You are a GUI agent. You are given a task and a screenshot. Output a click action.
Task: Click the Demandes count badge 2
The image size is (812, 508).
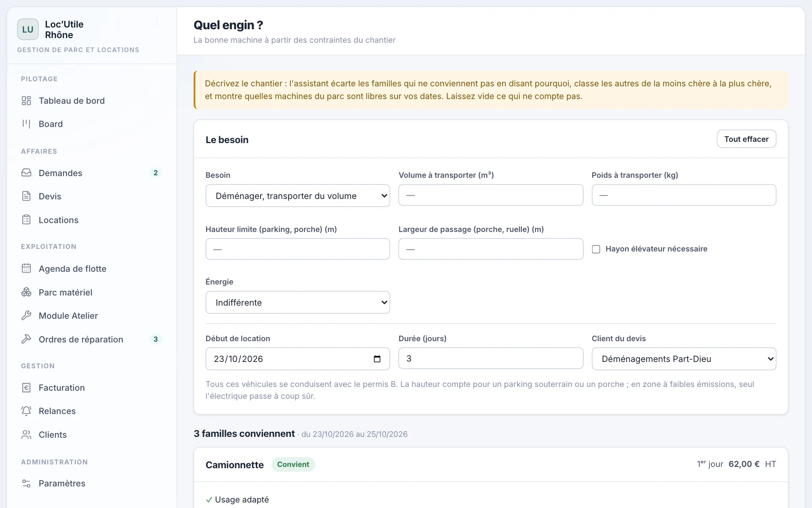156,173
